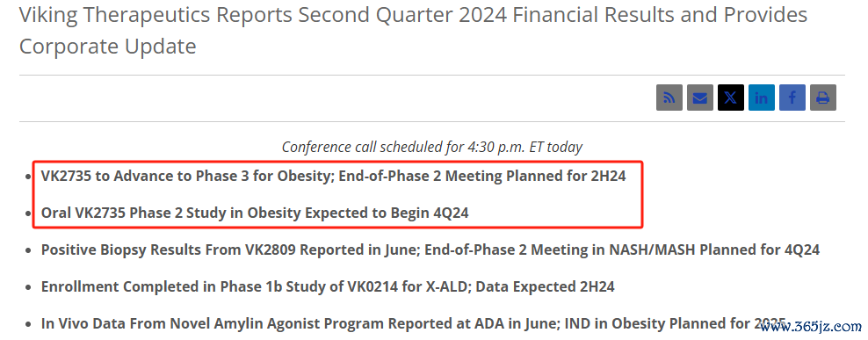
Task: Open the RSS feed icon
Action: (669, 98)
